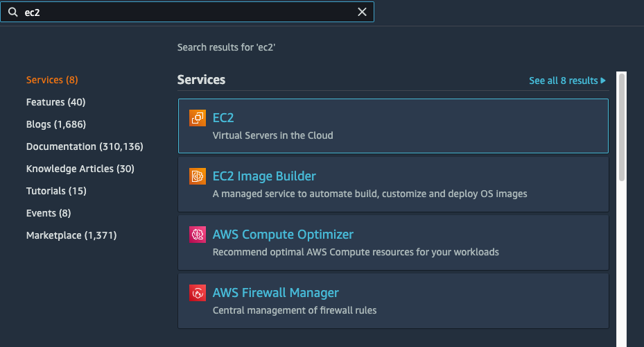Open the Features (40) category
Image resolution: width=644 pixels, height=347 pixels.
(x=55, y=102)
